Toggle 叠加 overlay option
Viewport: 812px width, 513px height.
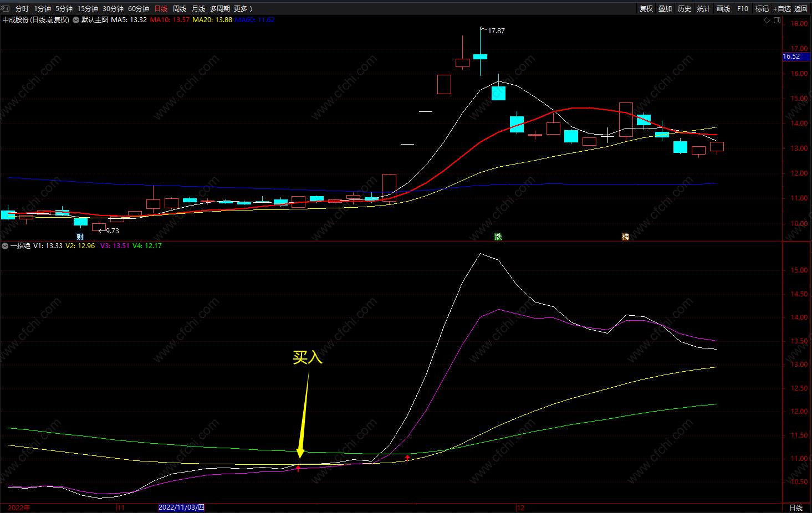(665, 9)
